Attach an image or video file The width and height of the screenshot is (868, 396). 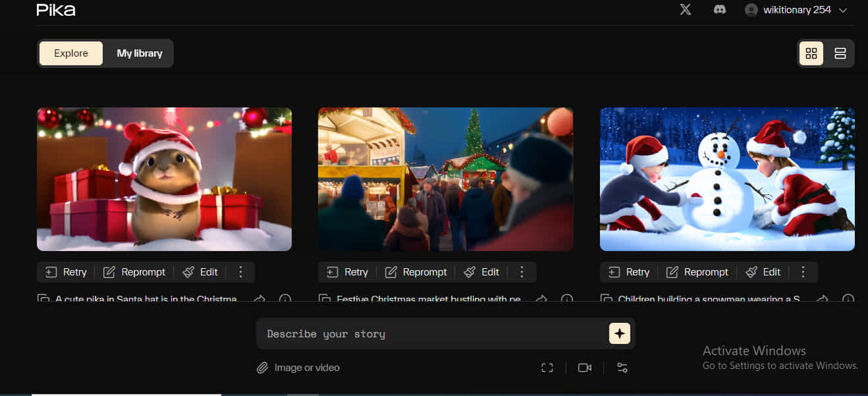tap(298, 367)
